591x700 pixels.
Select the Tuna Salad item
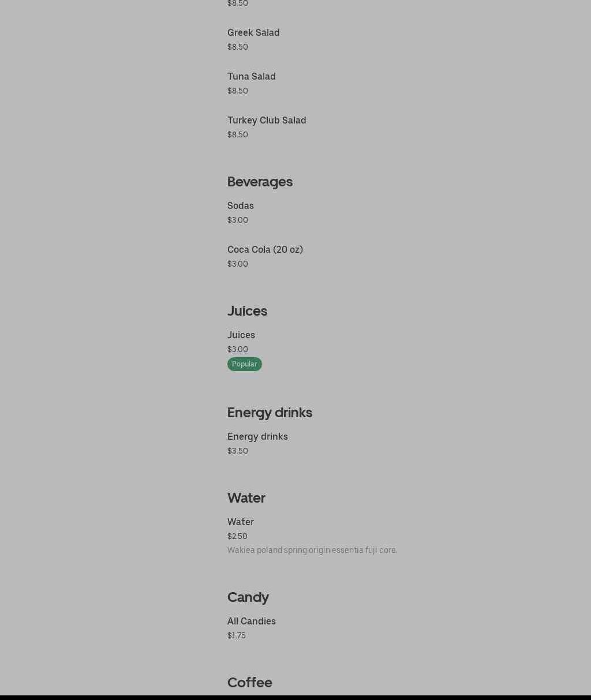(x=251, y=77)
